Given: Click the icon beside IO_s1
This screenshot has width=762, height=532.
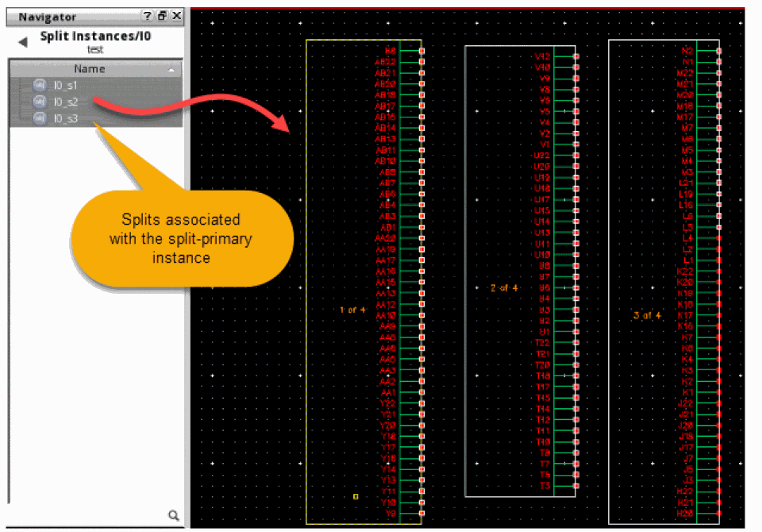Looking at the screenshot, I should pyautogui.click(x=40, y=86).
